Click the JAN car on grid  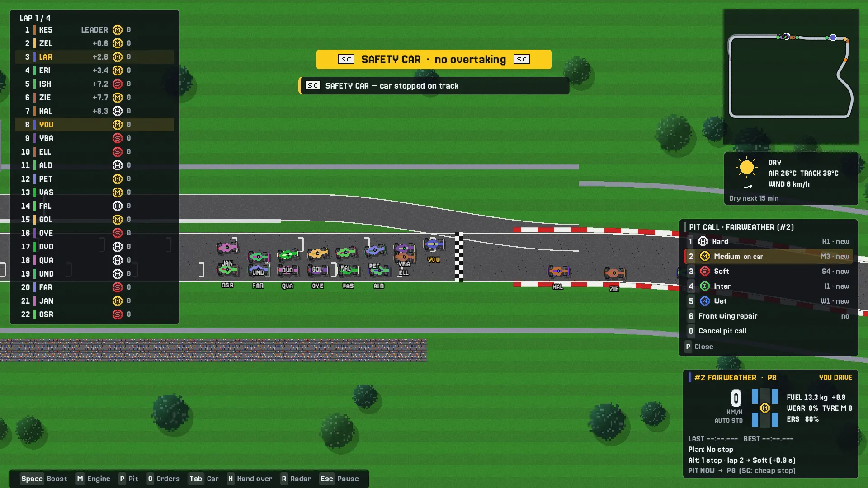[227, 247]
